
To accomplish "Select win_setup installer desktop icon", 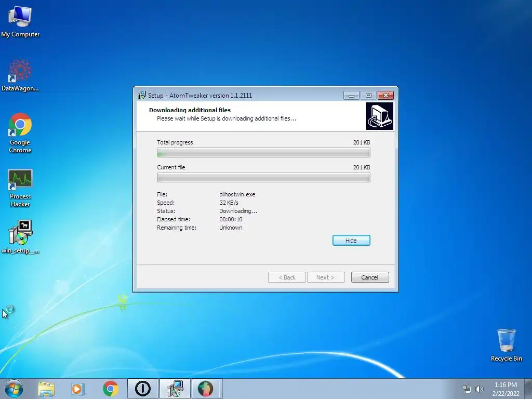I will [x=20, y=237].
